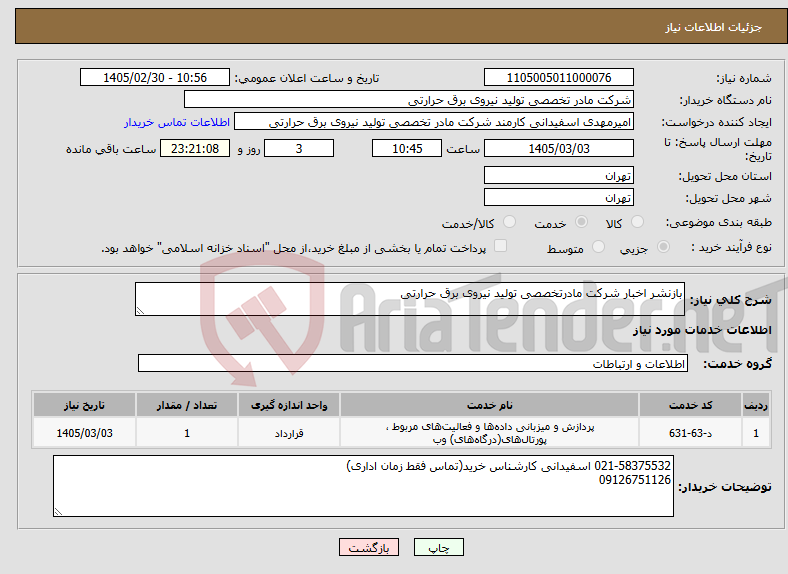Screen dimensions: 788x574
Task: Click the شهر محل تحویل field تهران
Action: [x=559, y=198]
